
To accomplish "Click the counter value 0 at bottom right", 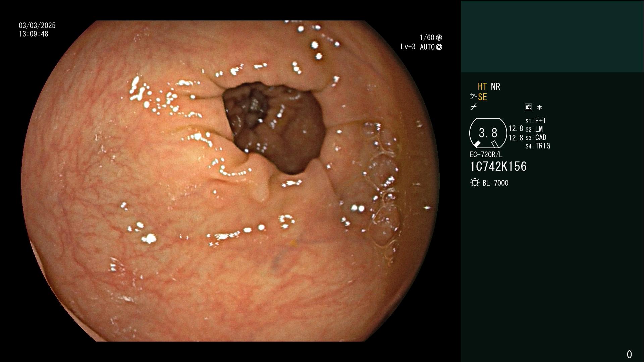I will click(x=629, y=354).
